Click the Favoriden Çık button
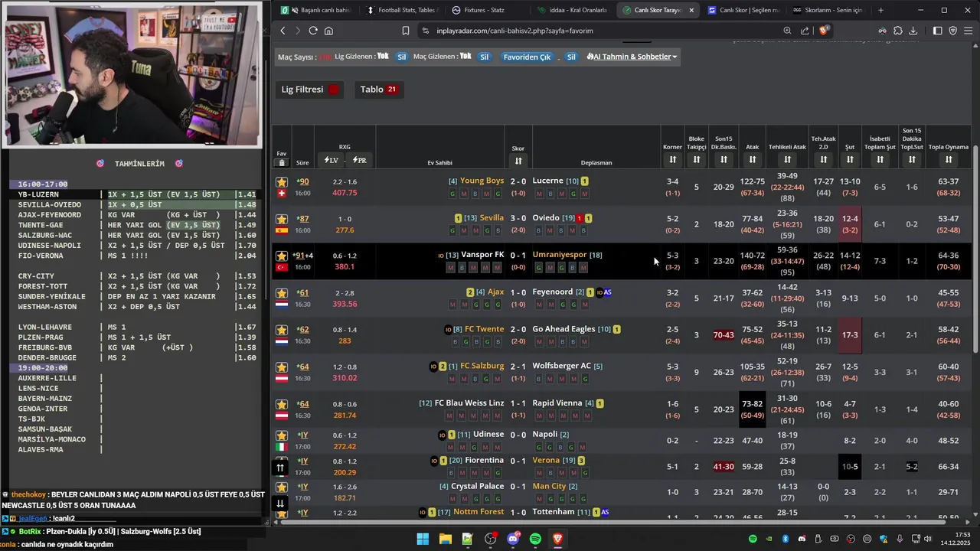This screenshot has height=551, width=980. click(527, 57)
